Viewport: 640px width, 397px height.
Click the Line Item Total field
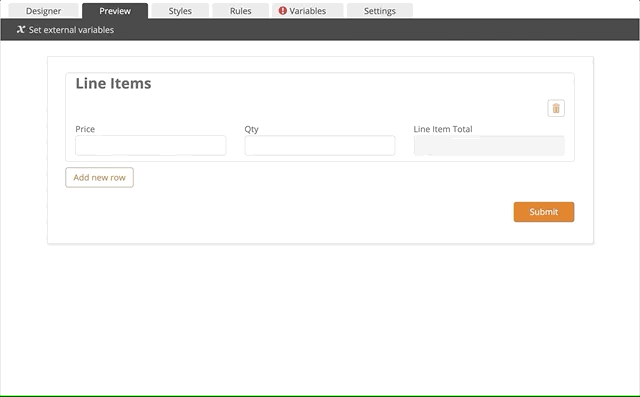click(489, 145)
